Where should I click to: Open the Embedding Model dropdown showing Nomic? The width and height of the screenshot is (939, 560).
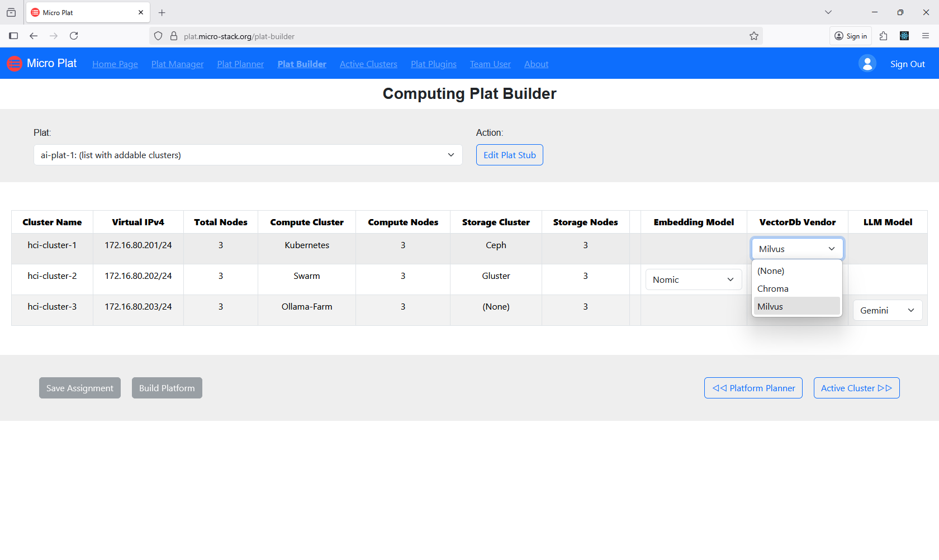coord(693,279)
